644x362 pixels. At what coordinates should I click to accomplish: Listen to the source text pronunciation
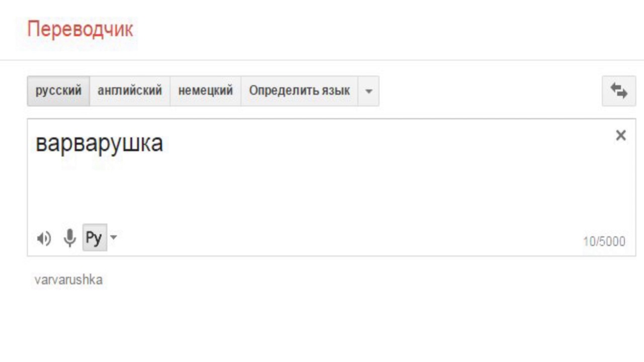[x=44, y=238]
